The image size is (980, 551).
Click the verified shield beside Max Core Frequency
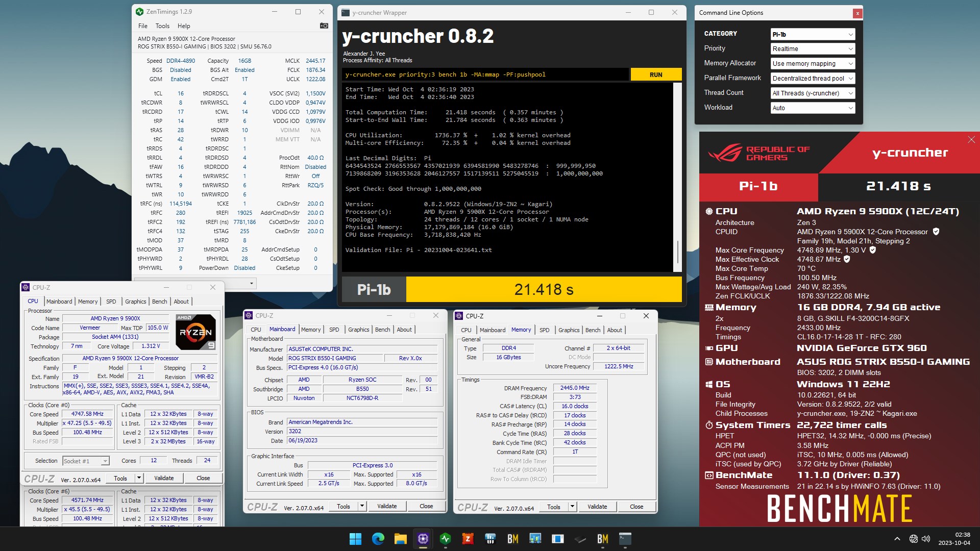pos(872,250)
